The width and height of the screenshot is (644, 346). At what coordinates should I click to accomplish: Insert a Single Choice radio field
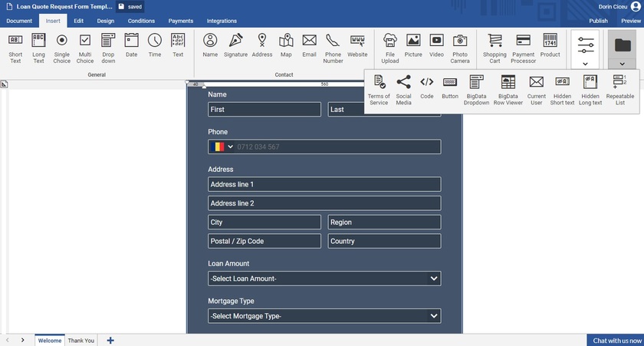[x=62, y=48]
